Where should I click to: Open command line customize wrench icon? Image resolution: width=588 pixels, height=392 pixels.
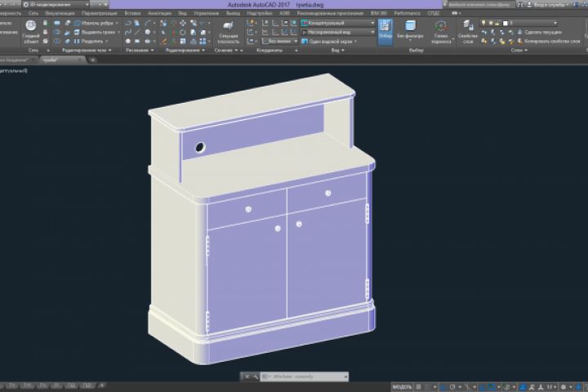[x=256, y=376]
